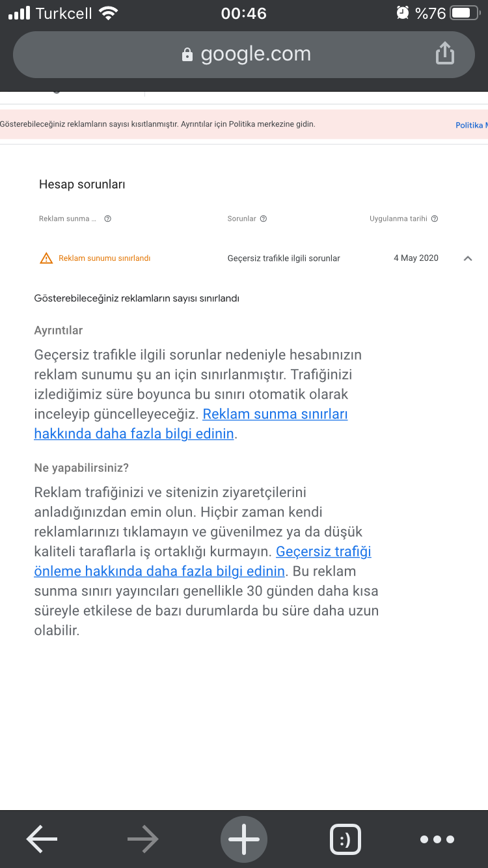Click the 4 May 2020 date cell
488x868 pixels.
[x=416, y=258]
